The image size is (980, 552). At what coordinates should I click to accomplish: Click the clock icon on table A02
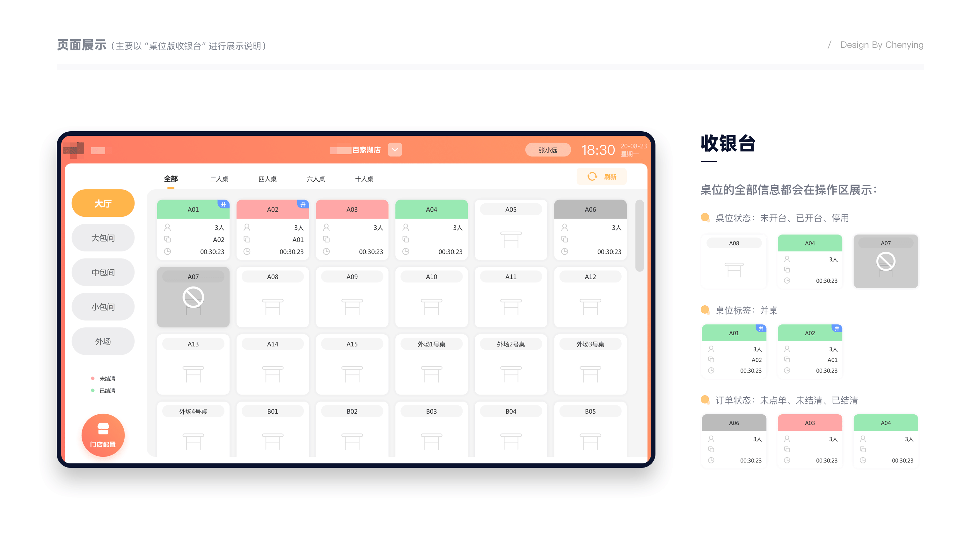click(247, 251)
